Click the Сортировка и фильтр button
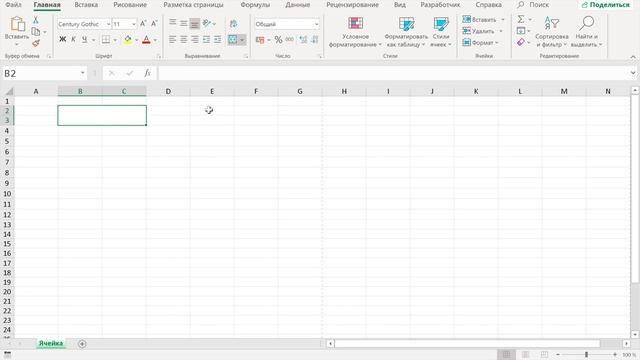This screenshot has height=360, width=640. pyautogui.click(x=552, y=32)
